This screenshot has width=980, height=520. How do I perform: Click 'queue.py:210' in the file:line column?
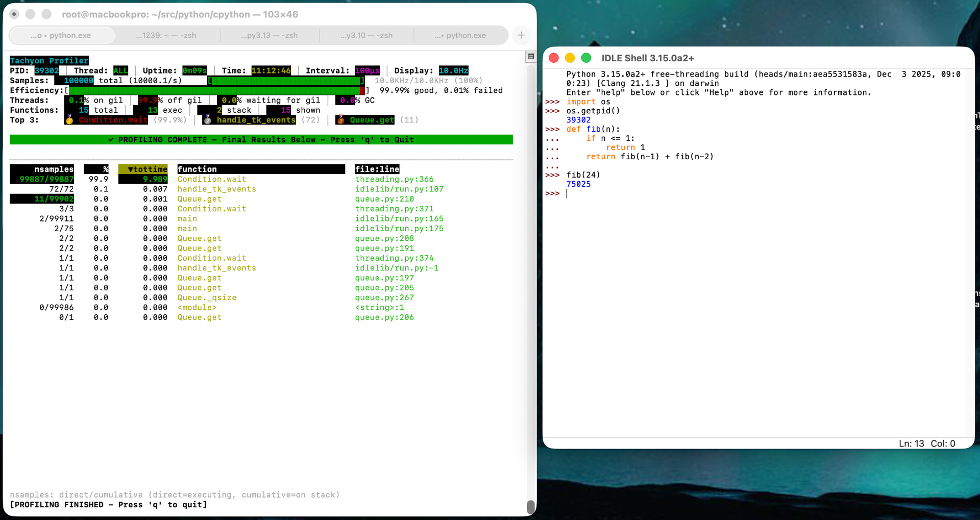[384, 199]
